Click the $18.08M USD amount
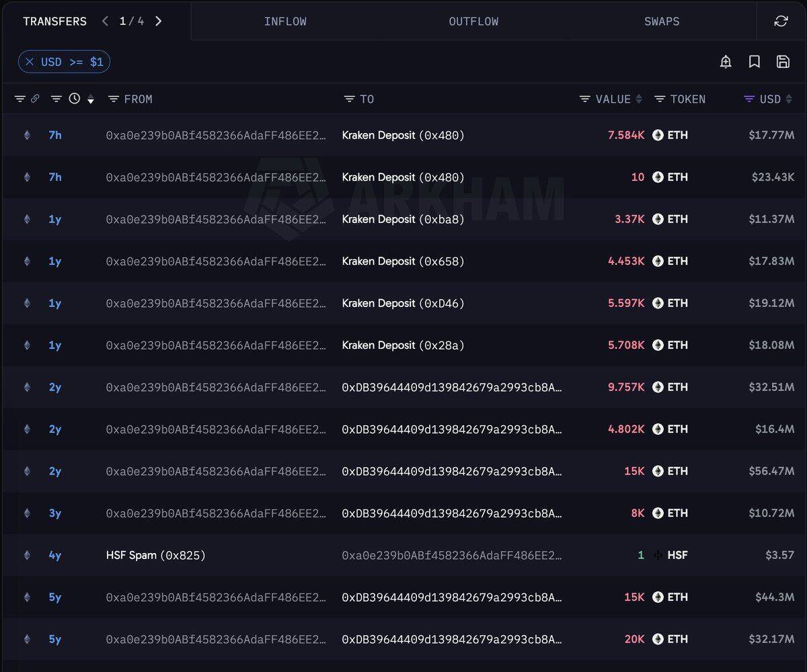Image resolution: width=807 pixels, height=672 pixels. [771, 345]
